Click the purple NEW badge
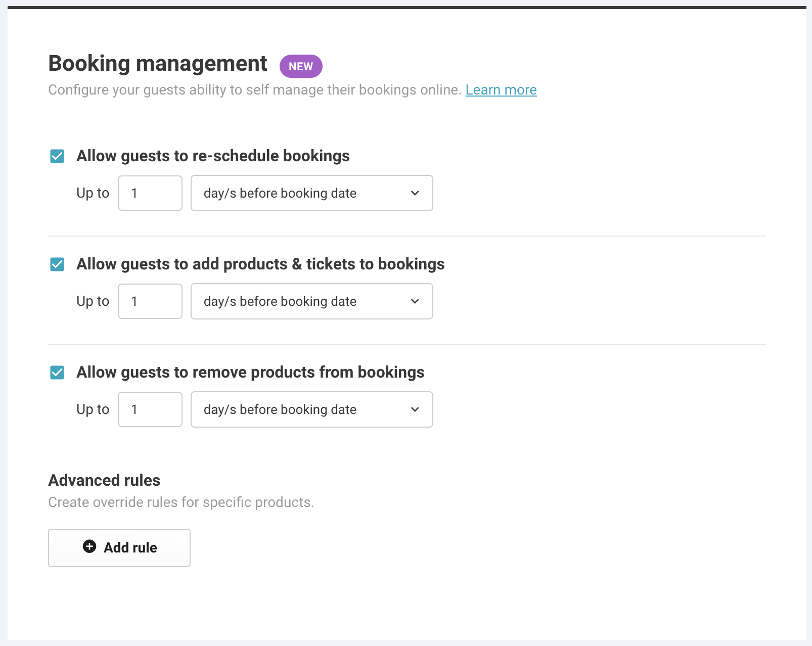Screen dimensions: 812x646 301,66
